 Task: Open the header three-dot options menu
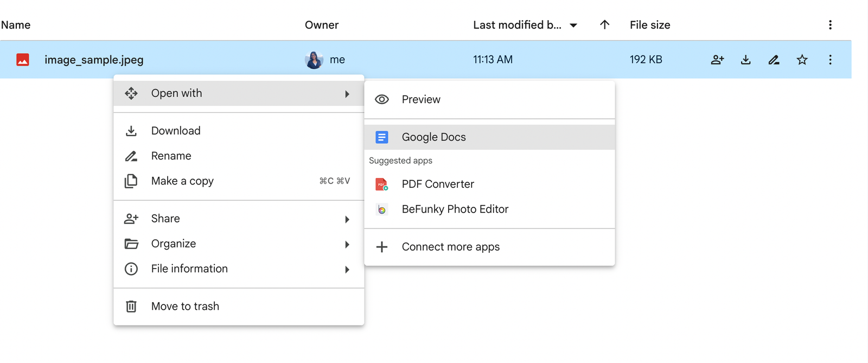[x=830, y=25]
